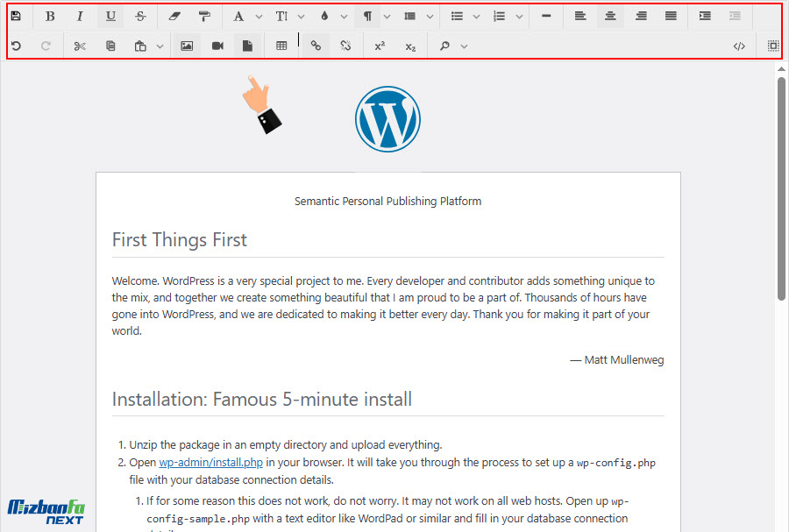The image size is (789, 532).
Task: Insert a video with the camera icon
Action: [217, 46]
